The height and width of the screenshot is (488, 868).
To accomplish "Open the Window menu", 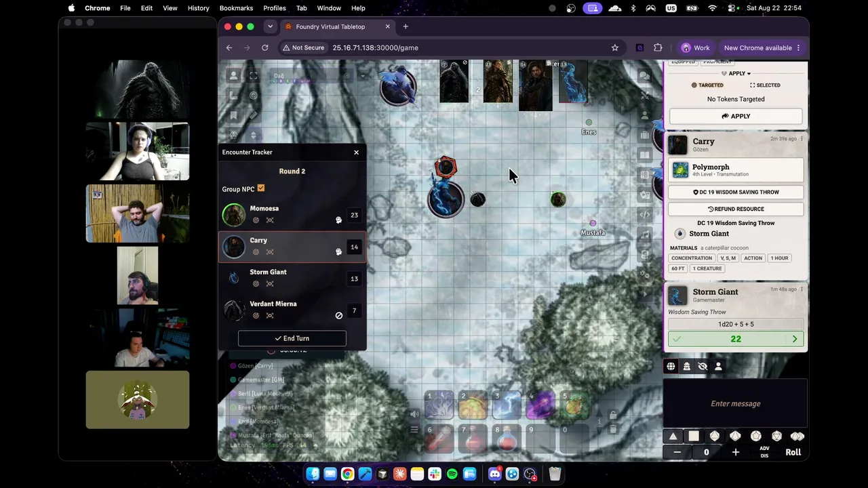I will point(329,8).
